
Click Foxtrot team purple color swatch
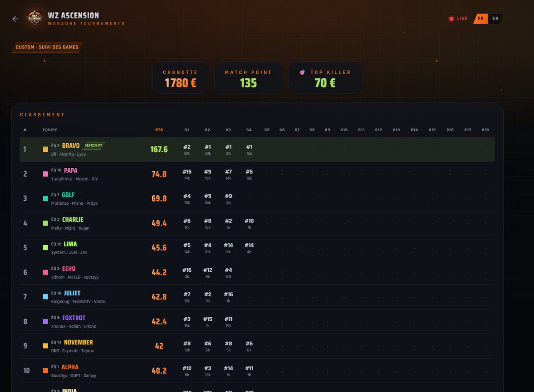(x=45, y=321)
